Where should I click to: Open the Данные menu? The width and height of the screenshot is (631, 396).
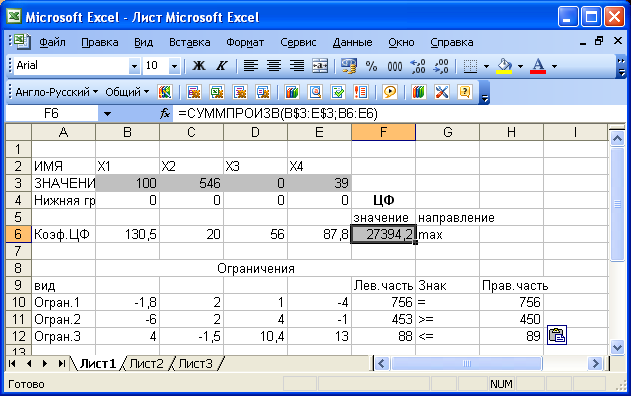352,42
